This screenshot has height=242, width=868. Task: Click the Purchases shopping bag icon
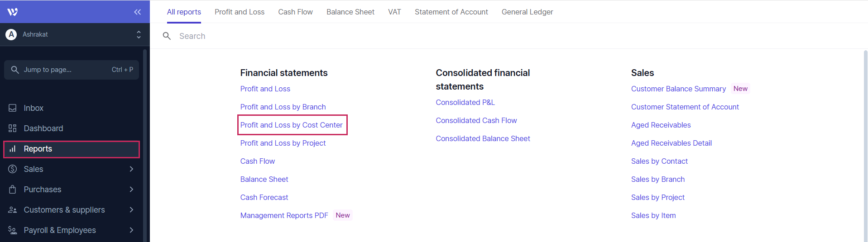(13, 190)
